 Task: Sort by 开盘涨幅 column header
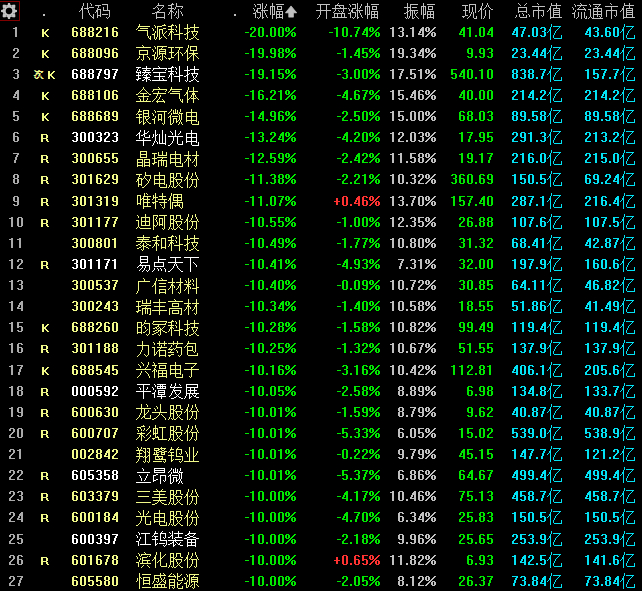tap(347, 11)
